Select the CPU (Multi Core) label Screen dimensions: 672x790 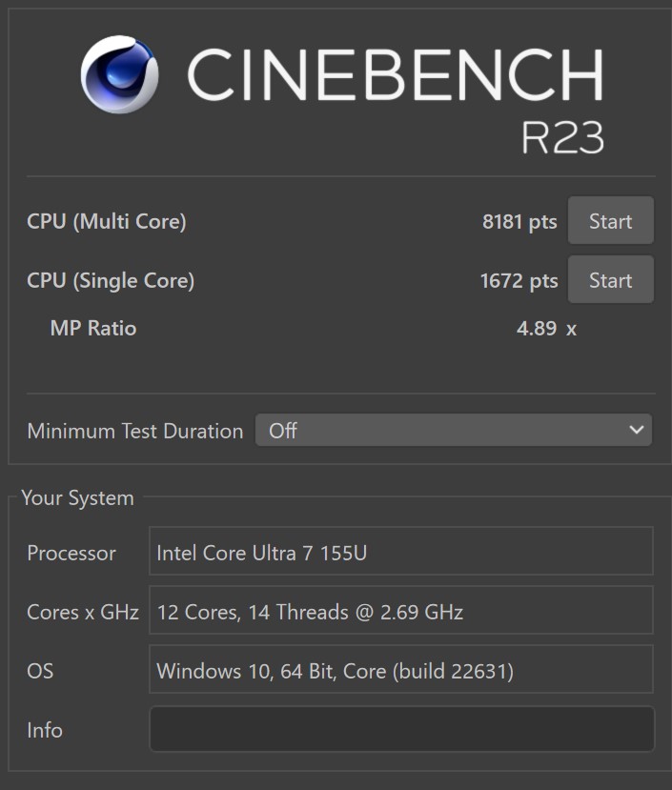107,222
